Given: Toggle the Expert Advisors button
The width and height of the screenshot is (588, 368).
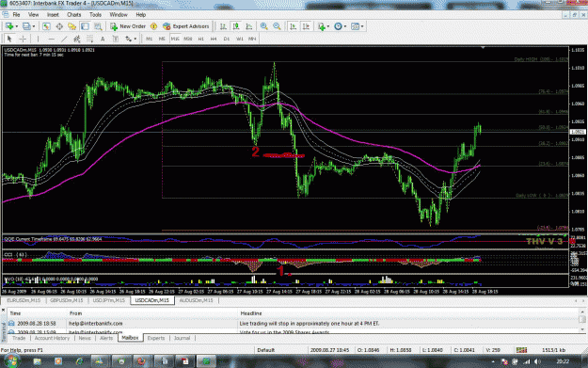Looking at the screenshot, I should 186,26.
